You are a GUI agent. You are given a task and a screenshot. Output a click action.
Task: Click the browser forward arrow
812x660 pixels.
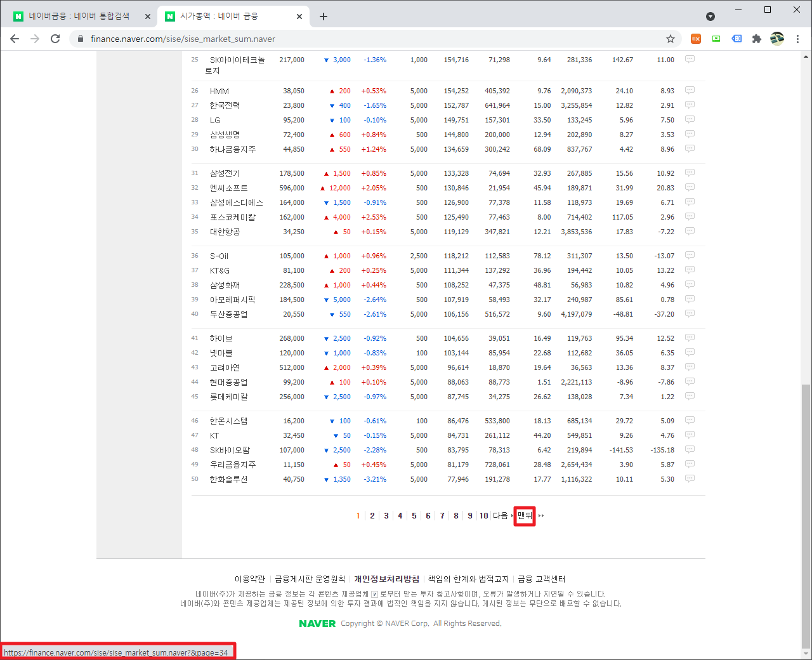pos(35,39)
